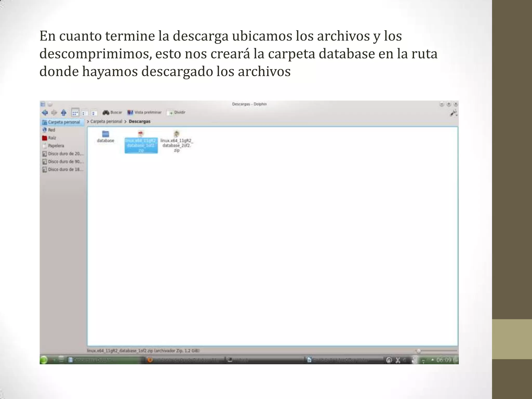Go up one folder level
Image resolution: width=532 pixels, height=399 pixels.
(64, 113)
